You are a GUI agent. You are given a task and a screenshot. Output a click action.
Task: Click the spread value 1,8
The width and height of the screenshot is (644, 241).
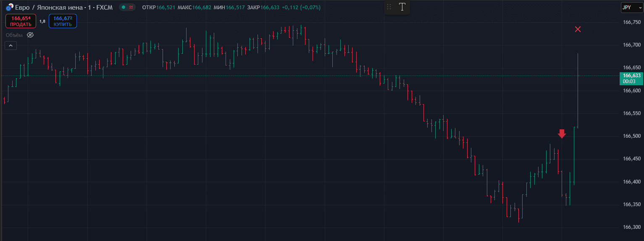[42, 21]
